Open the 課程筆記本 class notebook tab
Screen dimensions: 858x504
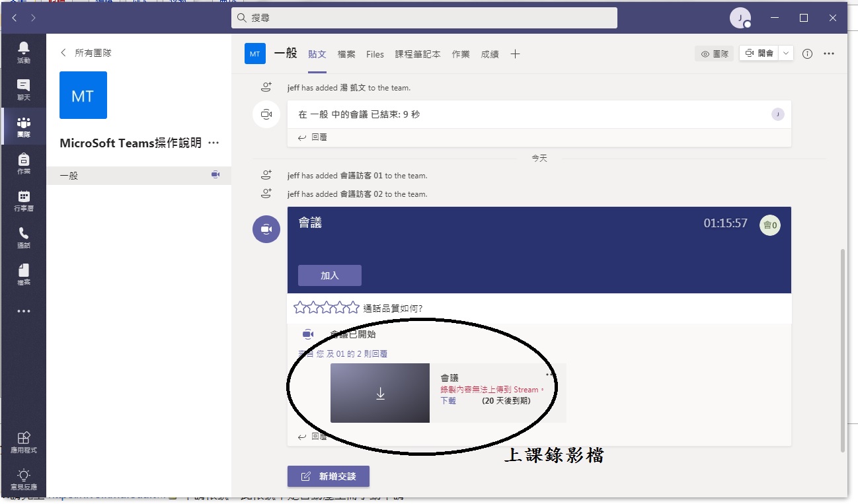click(x=418, y=54)
